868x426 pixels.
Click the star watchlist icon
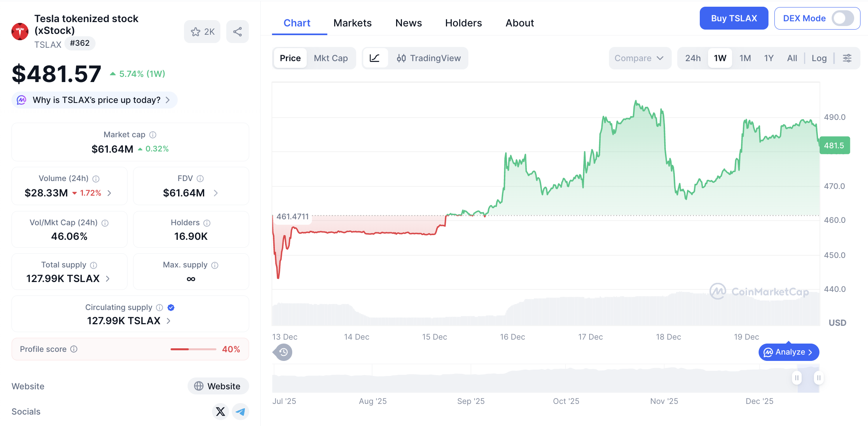pyautogui.click(x=196, y=32)
